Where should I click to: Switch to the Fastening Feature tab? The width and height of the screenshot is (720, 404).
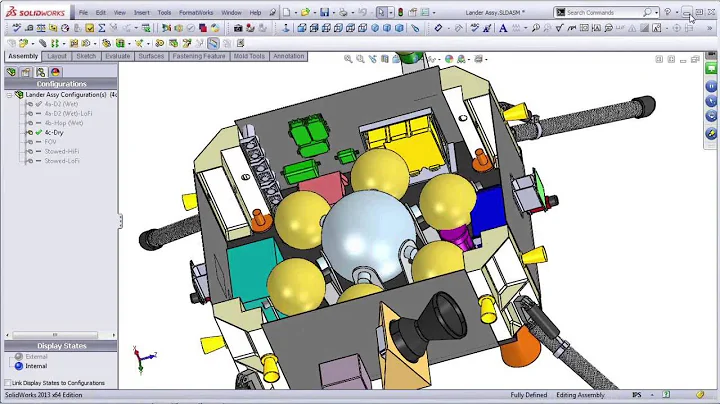(x=199, y=56)
